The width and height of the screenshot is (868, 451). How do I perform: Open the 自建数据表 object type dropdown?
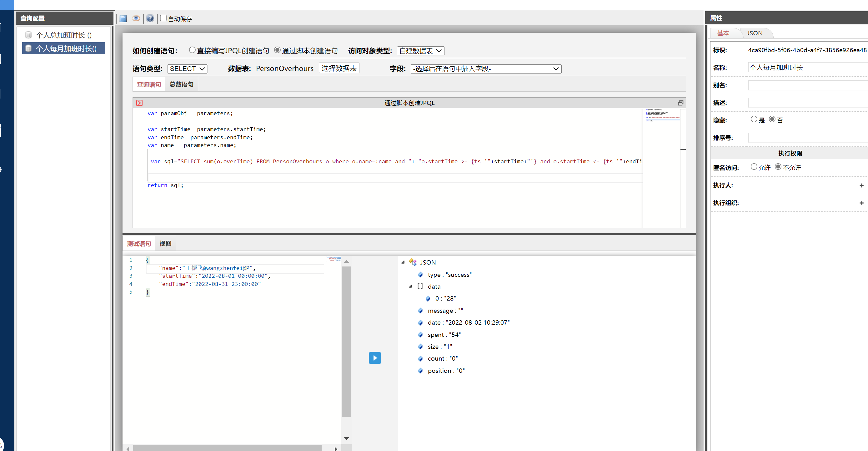pos(420,51)
